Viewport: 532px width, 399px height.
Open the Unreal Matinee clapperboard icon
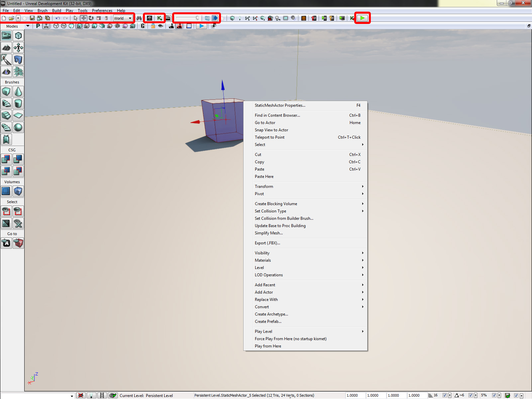coord(168,18)
